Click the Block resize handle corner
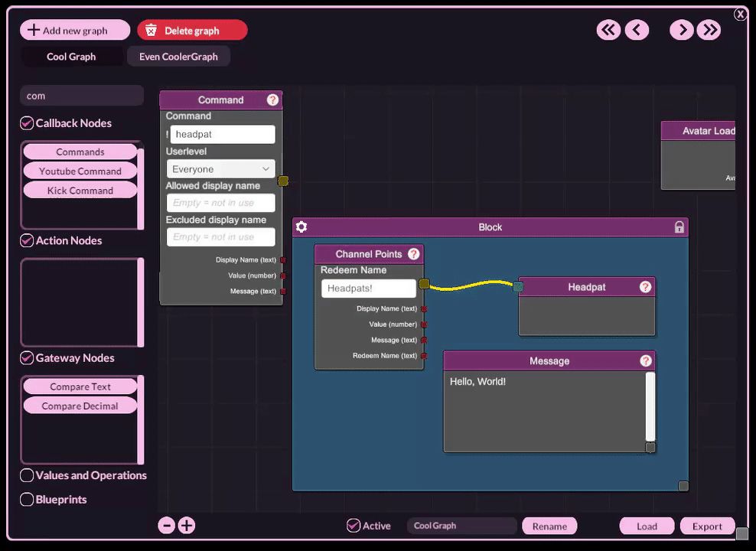Screen dimensions: 756x551 click(x=683, y=486)
